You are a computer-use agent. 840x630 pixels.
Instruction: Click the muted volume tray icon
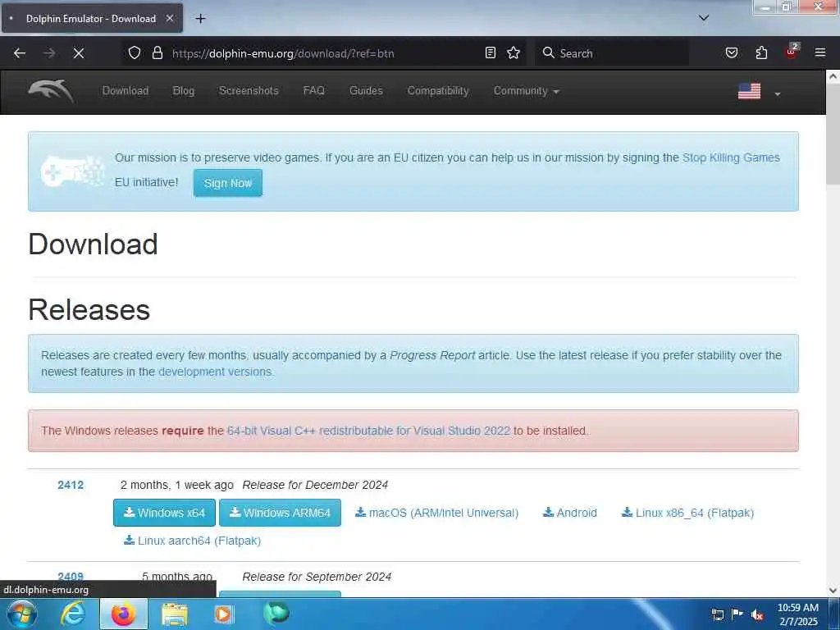click(757, 615)
